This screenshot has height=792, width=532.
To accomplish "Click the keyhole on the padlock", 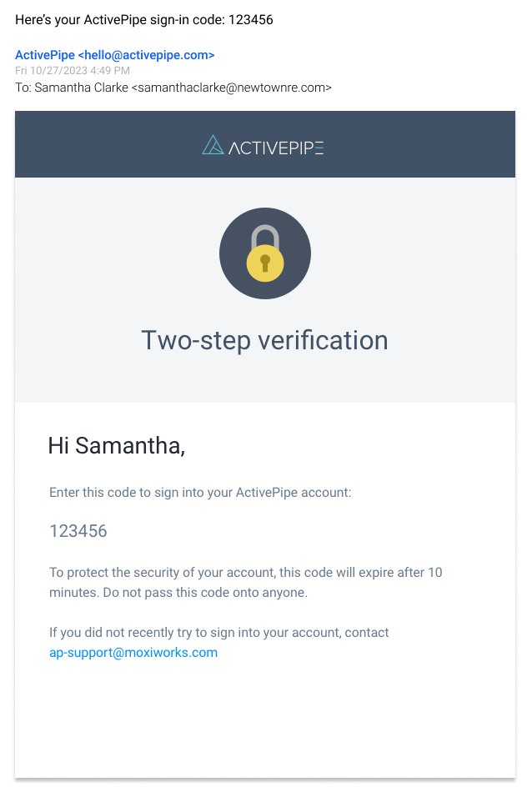I will (x=265, y=263).
